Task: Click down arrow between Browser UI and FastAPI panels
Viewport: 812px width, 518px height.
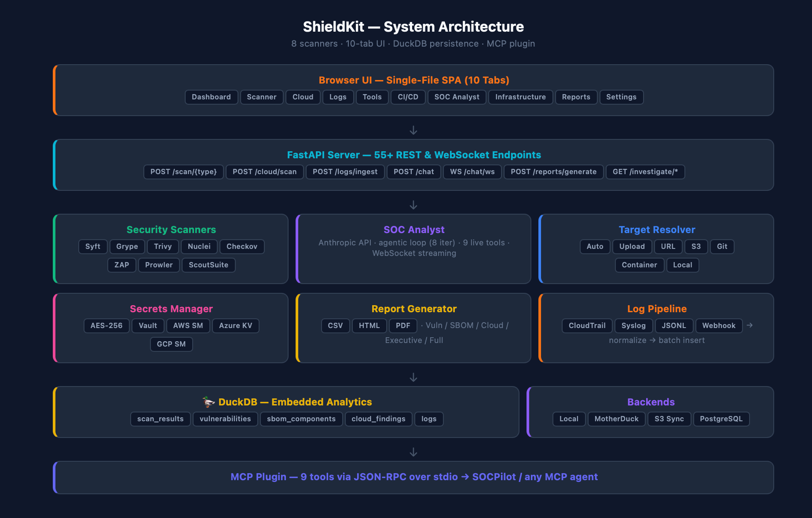Action: (413, 131)
